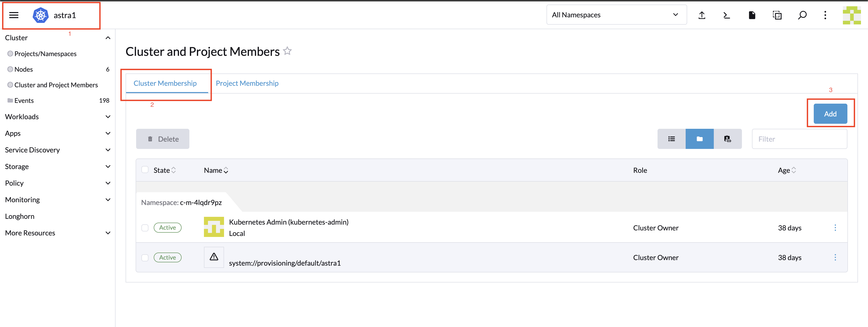Check the Kubernetes Admin row checkbox
868x327 pixels.
pos(145,228)
